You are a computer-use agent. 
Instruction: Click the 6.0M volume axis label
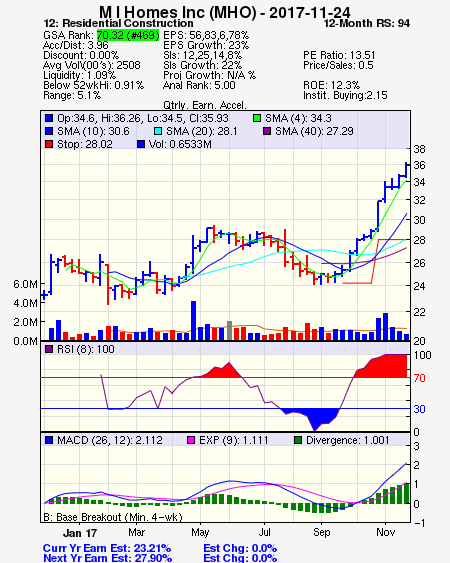[25, 284]
